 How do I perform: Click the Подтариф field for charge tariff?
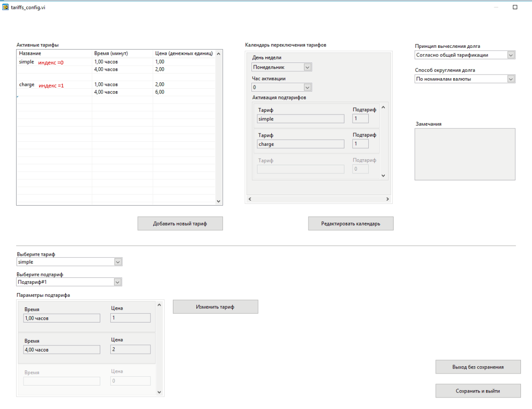click(360, 144)
